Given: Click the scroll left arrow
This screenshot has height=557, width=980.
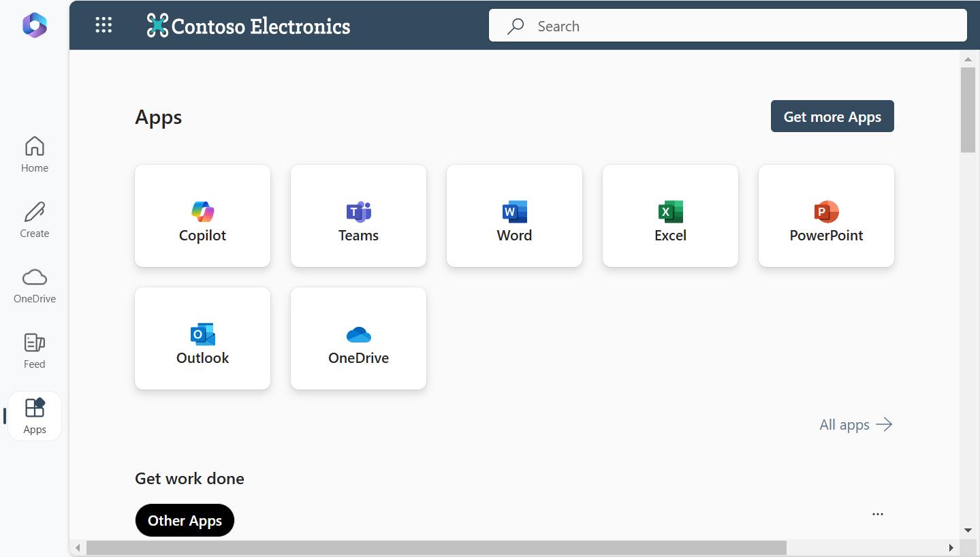Looking at the screenshot, I should (x=78, y=548).
